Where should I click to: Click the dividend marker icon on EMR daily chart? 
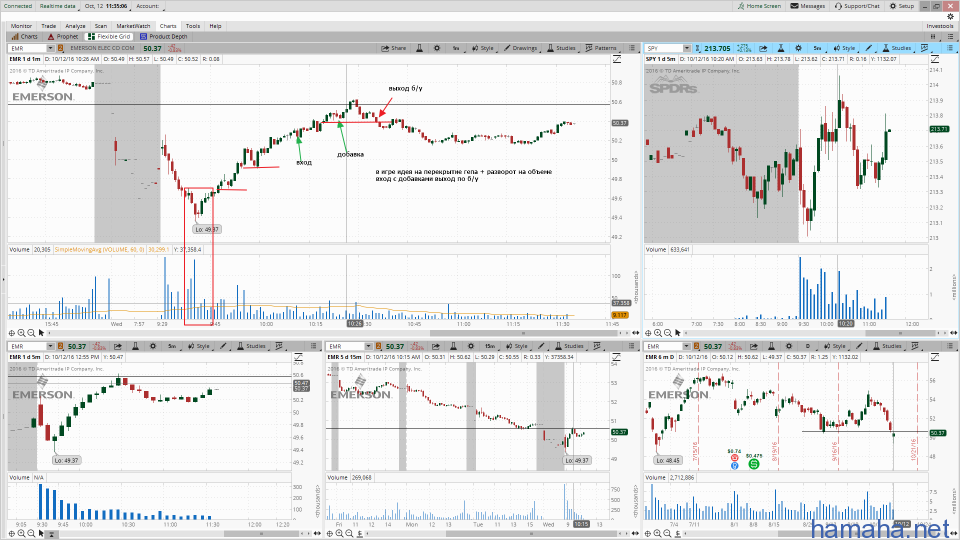click(754, 464)
